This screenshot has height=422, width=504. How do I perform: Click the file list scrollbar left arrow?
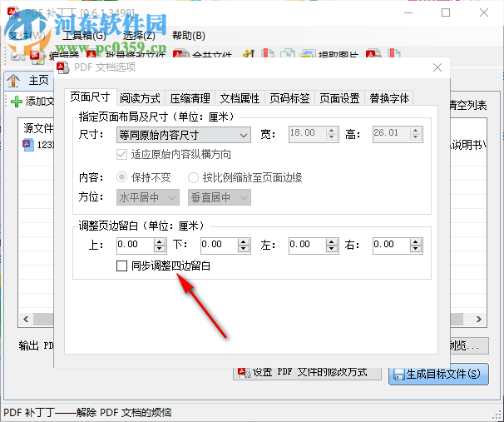[26, 319]
